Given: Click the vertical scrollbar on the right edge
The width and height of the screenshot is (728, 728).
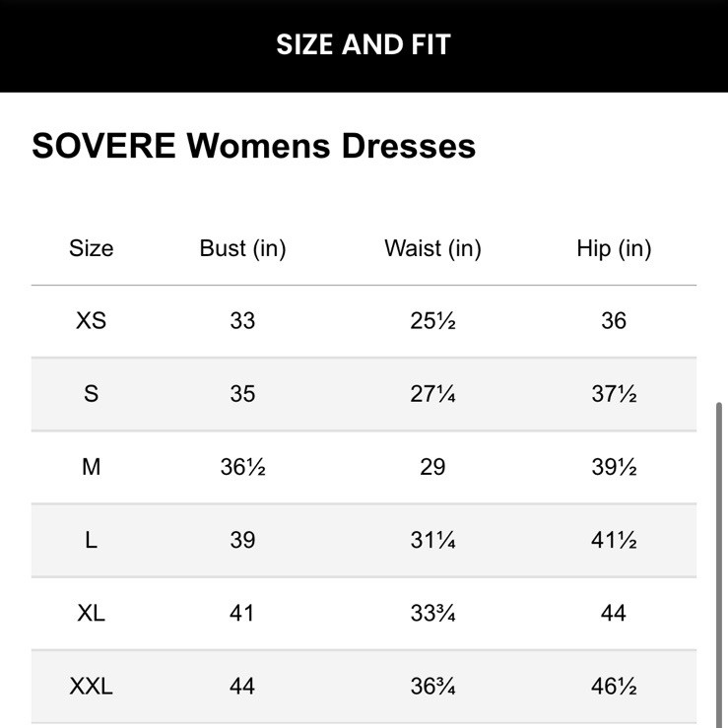Looking at the screenshot, I should click(721, 562).
